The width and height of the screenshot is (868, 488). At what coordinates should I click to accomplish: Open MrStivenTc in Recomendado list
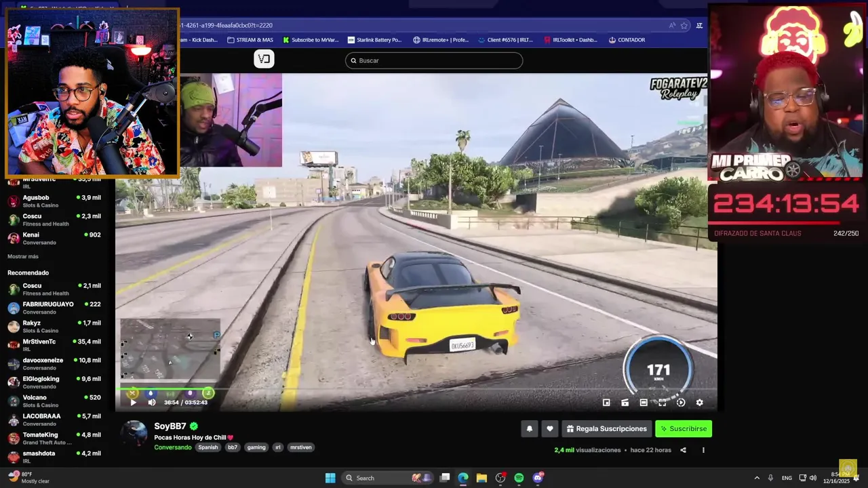54,345
